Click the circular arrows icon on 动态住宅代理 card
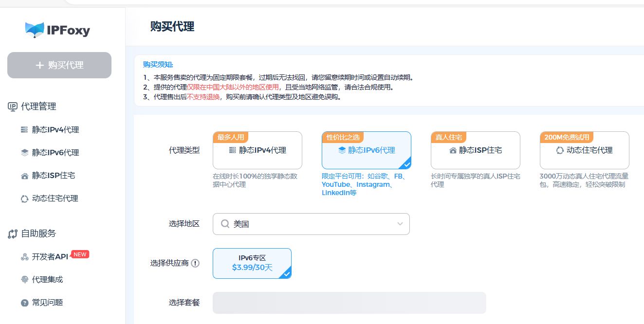644x324 pixels. [560, 151]
